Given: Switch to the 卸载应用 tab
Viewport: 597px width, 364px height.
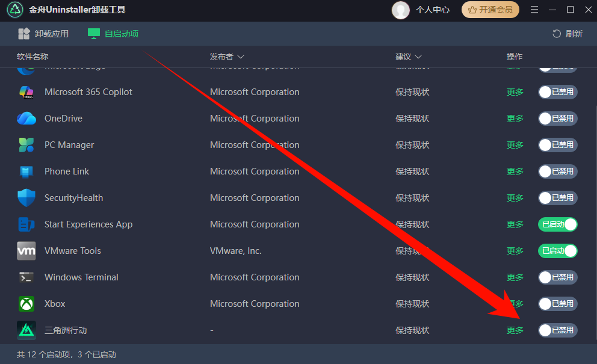Looking at the screenshot, I should 43,34.
